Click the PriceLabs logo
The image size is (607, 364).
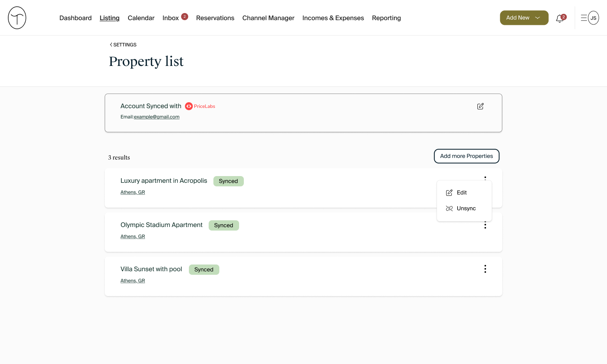(x=200, y=106)
